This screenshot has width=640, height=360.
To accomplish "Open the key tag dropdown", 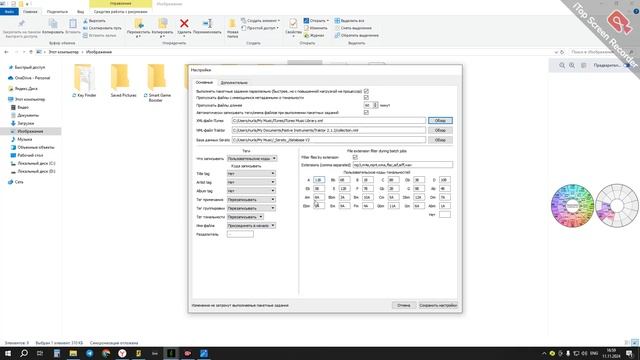I will point(245,217).
